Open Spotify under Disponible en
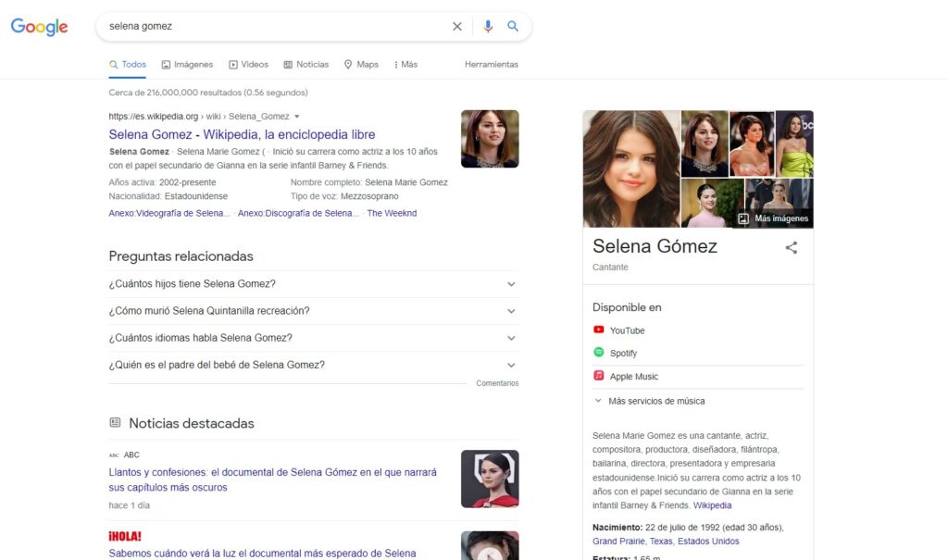Screen dimensions: 948x560 tap(623, 354)
